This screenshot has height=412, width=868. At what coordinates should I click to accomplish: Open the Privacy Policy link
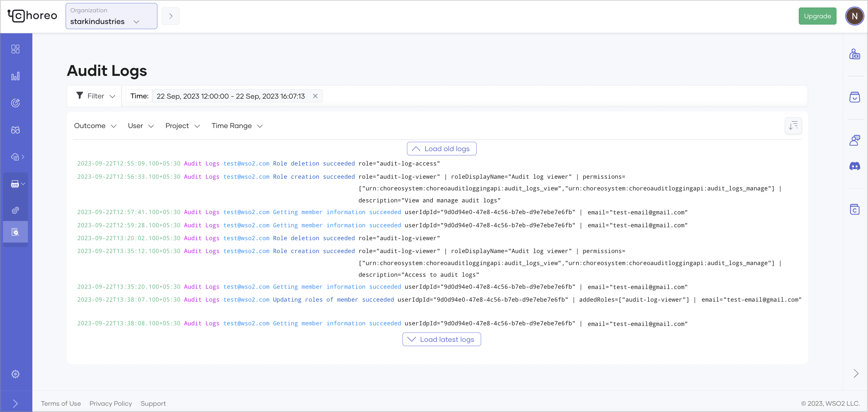coord(111,403)
